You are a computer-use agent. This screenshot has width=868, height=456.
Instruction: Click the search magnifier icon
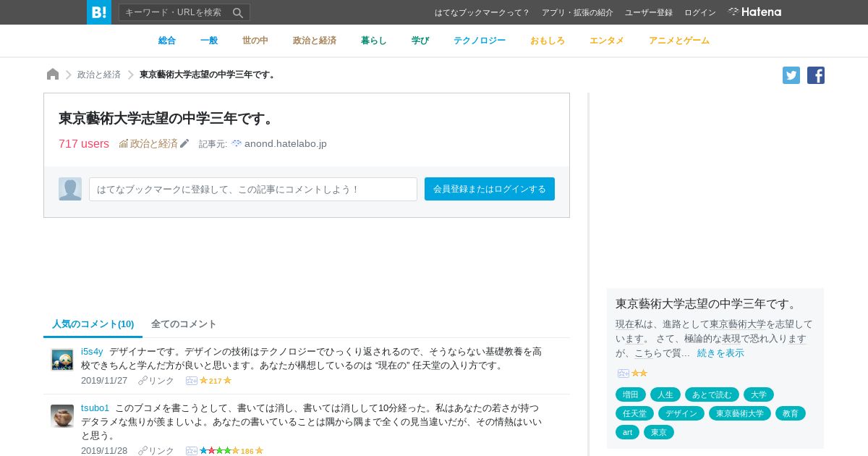coord(238,12)
